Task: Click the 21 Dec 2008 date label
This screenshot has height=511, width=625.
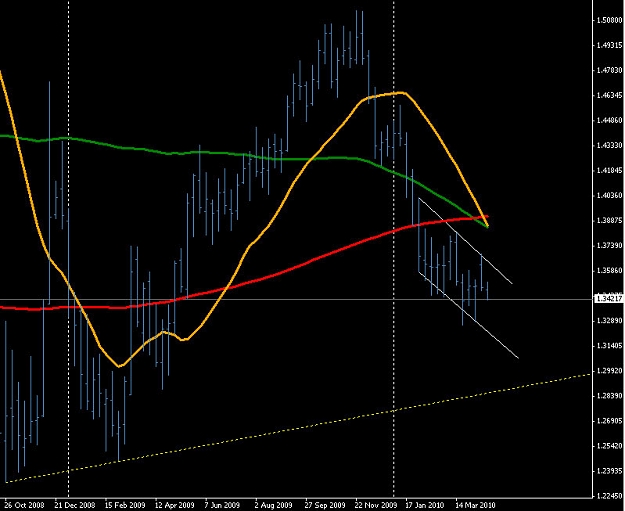Action: [75, 505]
